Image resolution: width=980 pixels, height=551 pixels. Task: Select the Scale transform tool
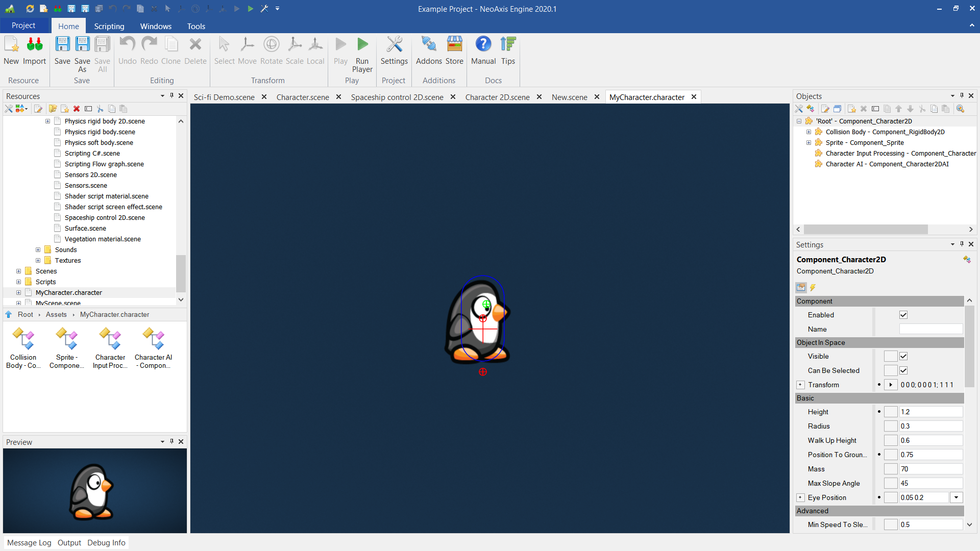295,48
